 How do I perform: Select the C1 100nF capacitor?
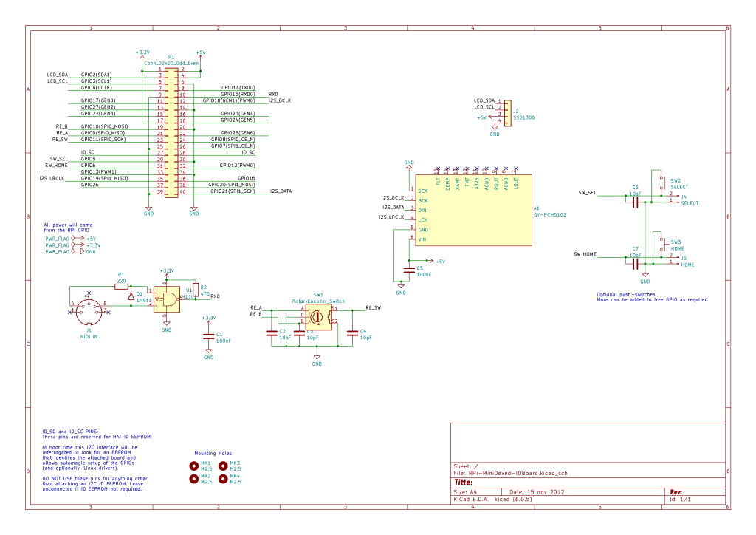208,337
